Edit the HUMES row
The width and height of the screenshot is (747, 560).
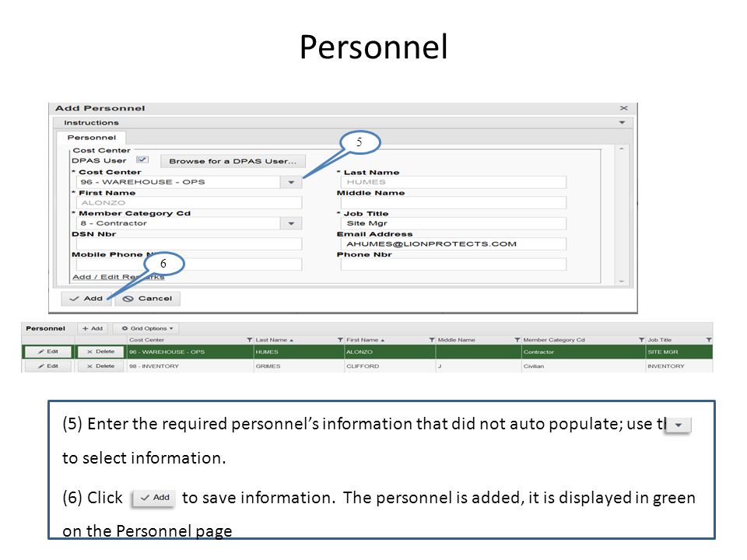point(48,352)
